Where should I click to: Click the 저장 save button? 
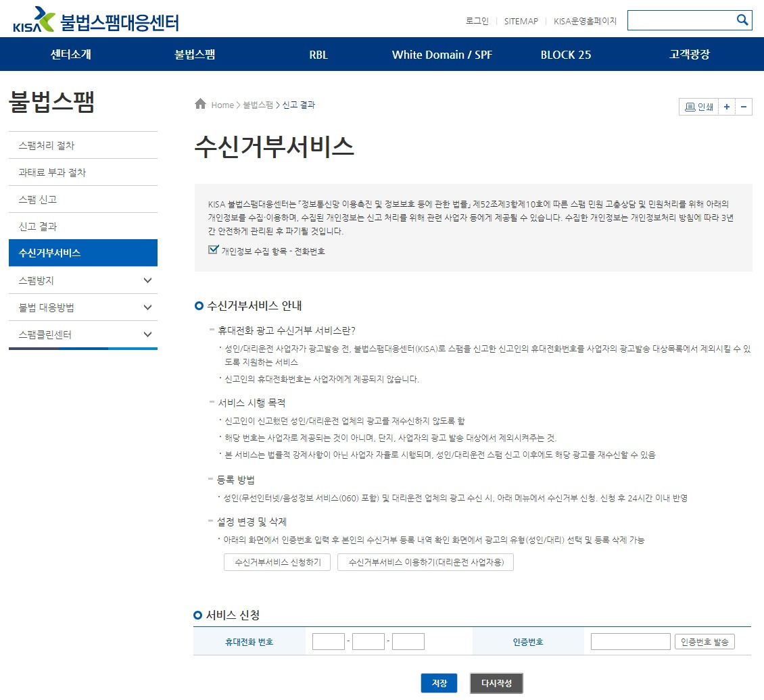click(x=439, y=683)
